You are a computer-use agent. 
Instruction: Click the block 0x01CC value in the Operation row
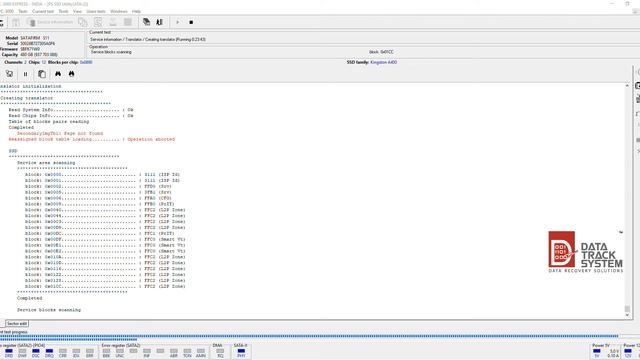381,52
